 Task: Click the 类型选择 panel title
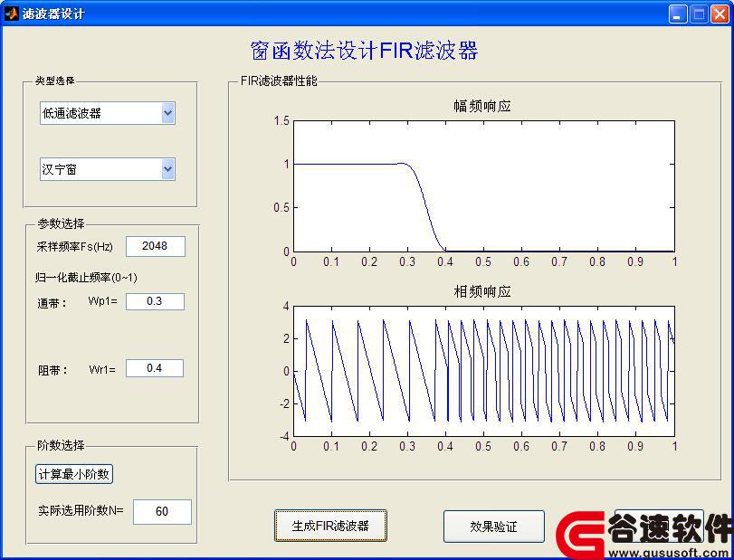[55, 81]
